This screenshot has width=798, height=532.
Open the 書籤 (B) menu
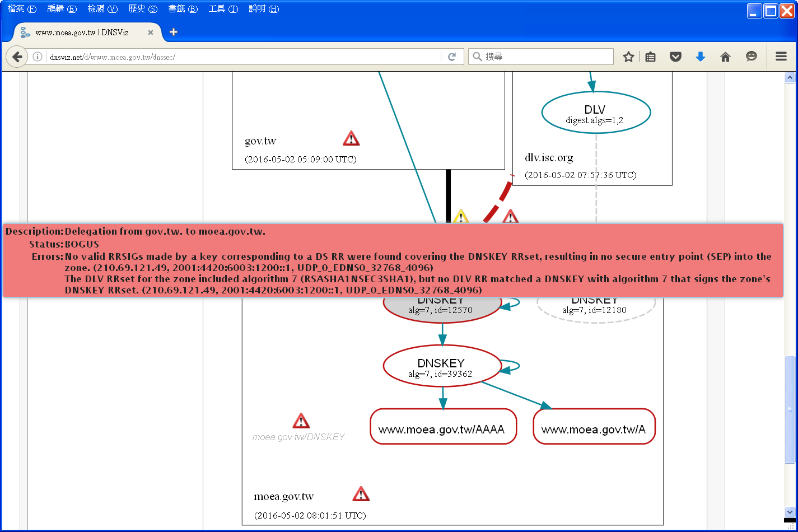click(183, 9)
